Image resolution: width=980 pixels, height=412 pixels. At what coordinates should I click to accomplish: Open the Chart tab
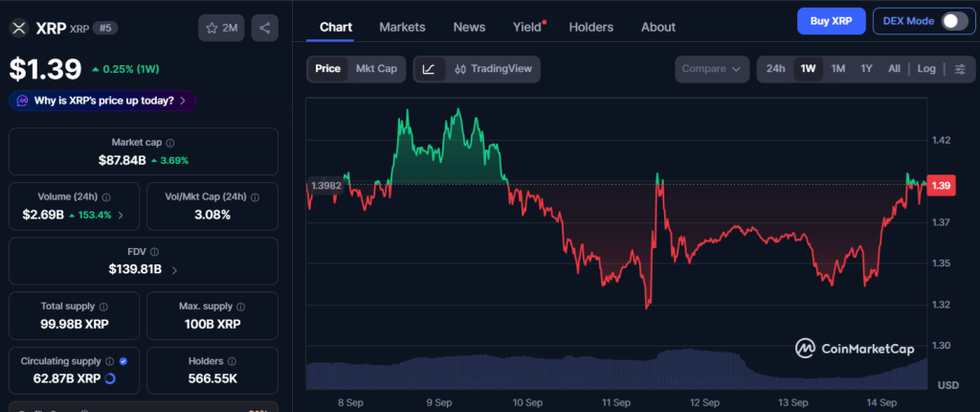click(336, 27)
